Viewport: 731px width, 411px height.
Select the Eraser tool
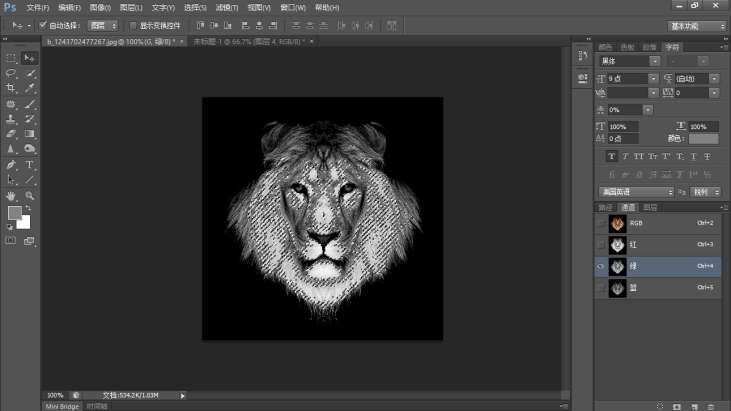point(11,133)
